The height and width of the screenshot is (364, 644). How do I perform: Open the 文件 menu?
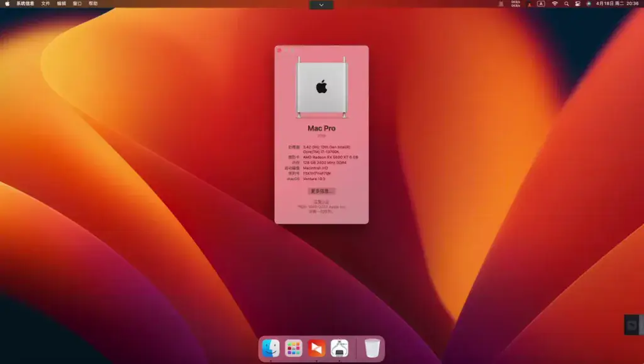[x=45, y=4]
